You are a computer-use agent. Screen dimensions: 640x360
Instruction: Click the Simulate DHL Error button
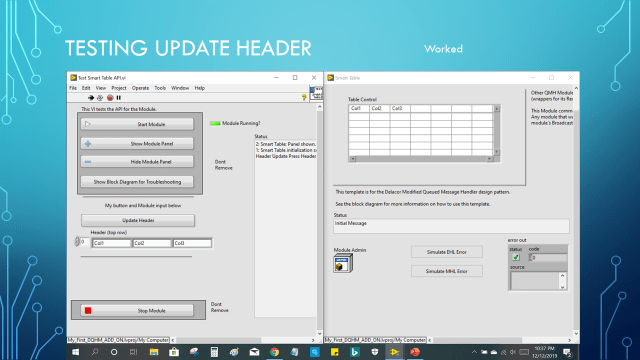point(447,252)
